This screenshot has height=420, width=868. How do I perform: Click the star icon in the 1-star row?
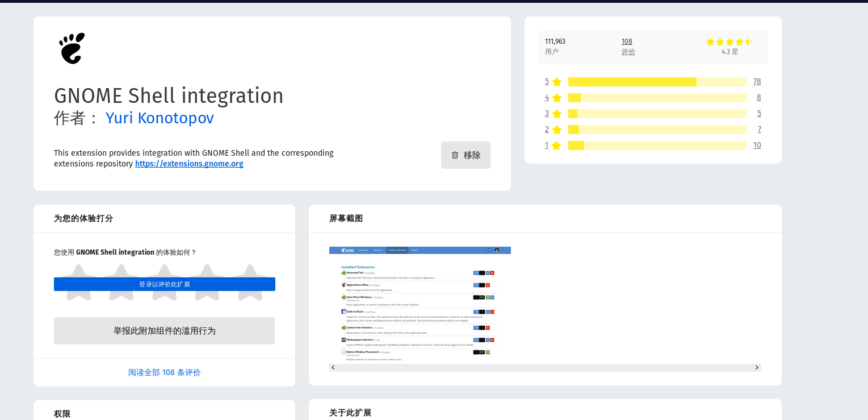coord(557,145)
